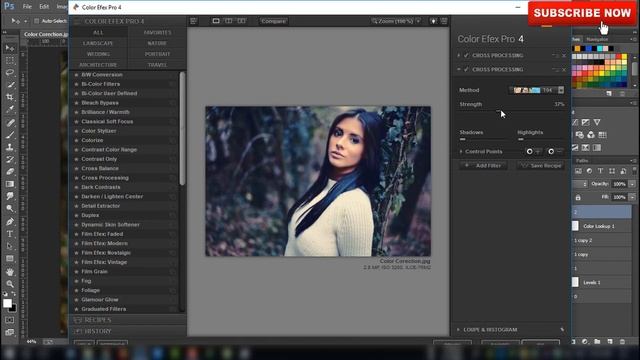Image resolution: width=640 pixels, height=360 pixels.
Task: Click the Photoshop foreground color swatch
Action: point(7,303)
